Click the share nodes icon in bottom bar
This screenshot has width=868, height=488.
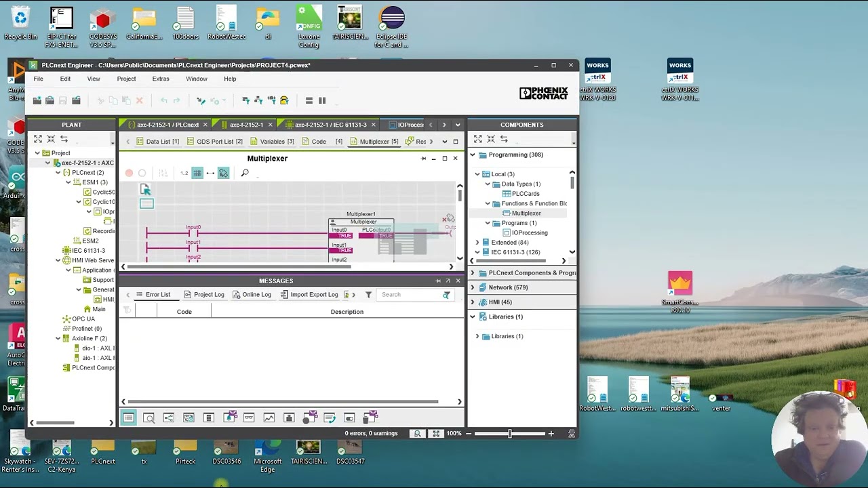(x=169, y=418)
